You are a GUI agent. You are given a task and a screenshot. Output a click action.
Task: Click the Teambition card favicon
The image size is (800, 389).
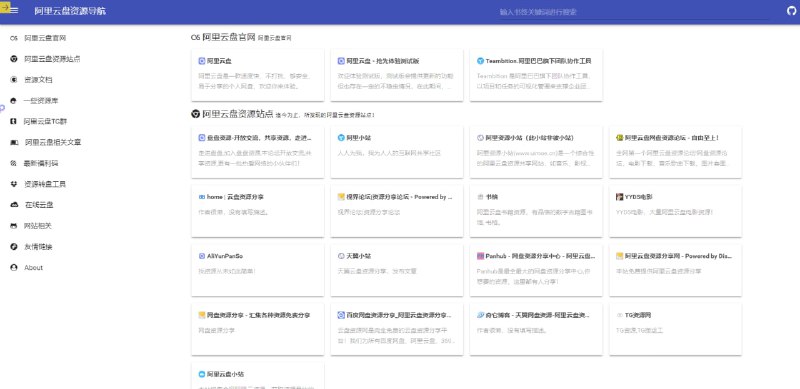tap(480, 61)
